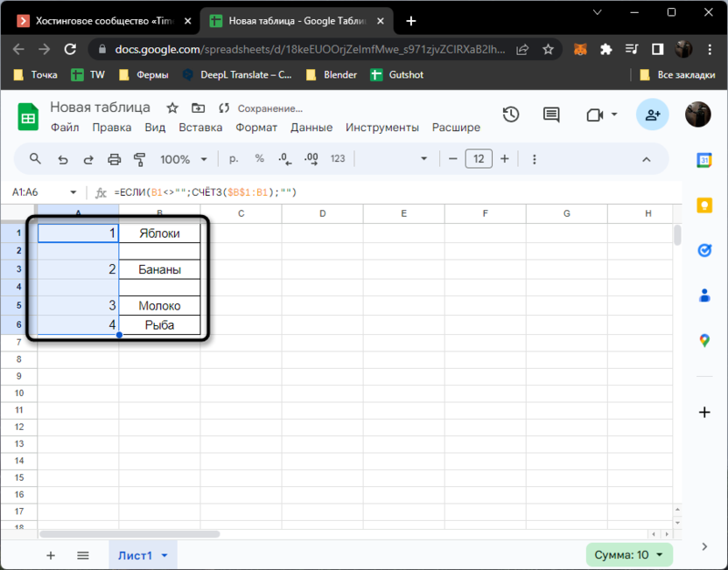The image size is (728, 570).
Task: Open Google Calendar in side panel
Action: click(704, 160)
